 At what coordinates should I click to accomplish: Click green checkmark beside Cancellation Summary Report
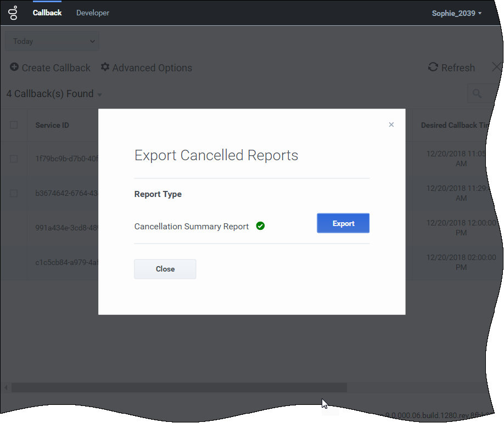tap(261, 226)
